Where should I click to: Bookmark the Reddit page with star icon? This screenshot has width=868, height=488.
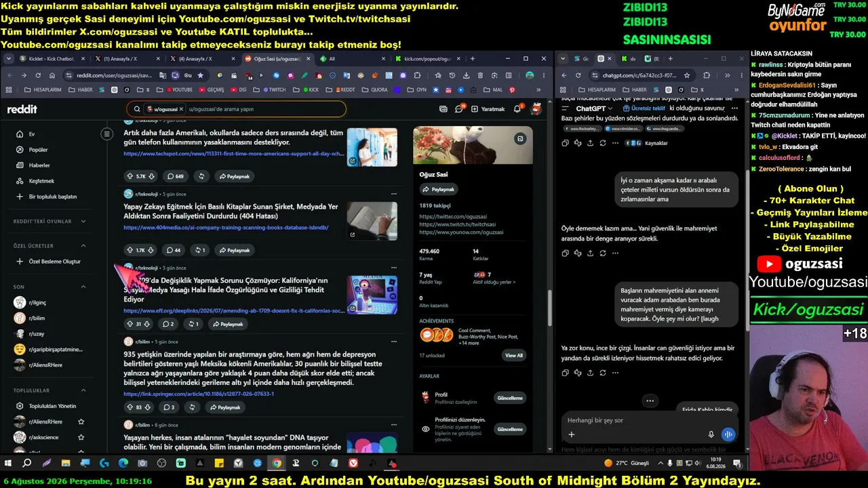pos(200,75)
